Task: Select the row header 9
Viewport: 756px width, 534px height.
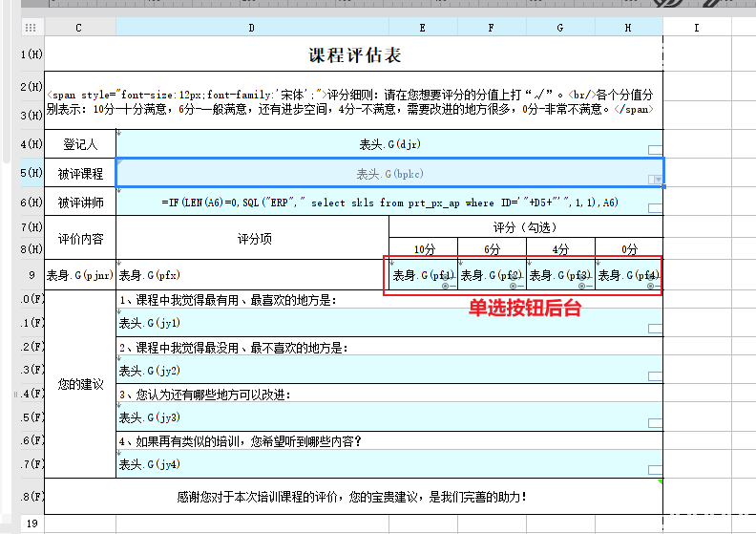Action: tap(31, 275)
